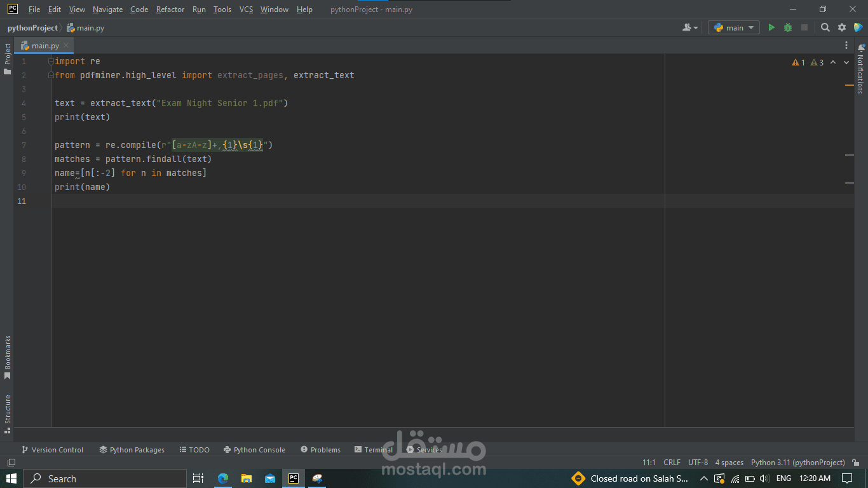Image resolution: width=868 pixels, height=488 pixels.
Task: Open the CRLF line separator dropdown
Action: (x=672, y=463)
